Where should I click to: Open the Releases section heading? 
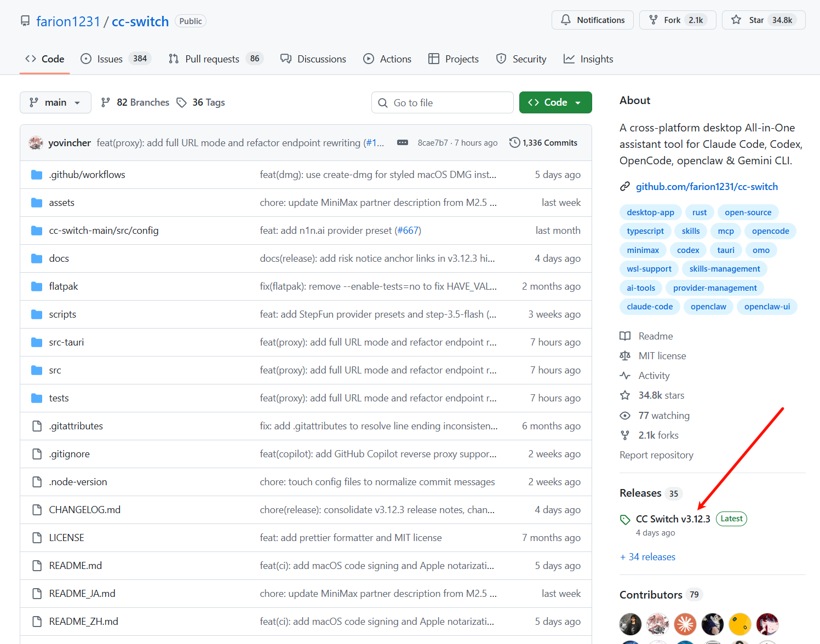pos(640,493)
